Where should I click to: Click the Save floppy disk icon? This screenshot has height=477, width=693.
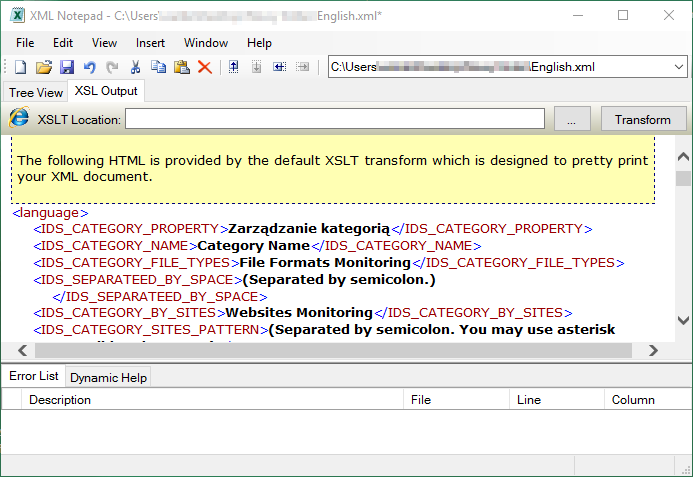pos(67,67)
